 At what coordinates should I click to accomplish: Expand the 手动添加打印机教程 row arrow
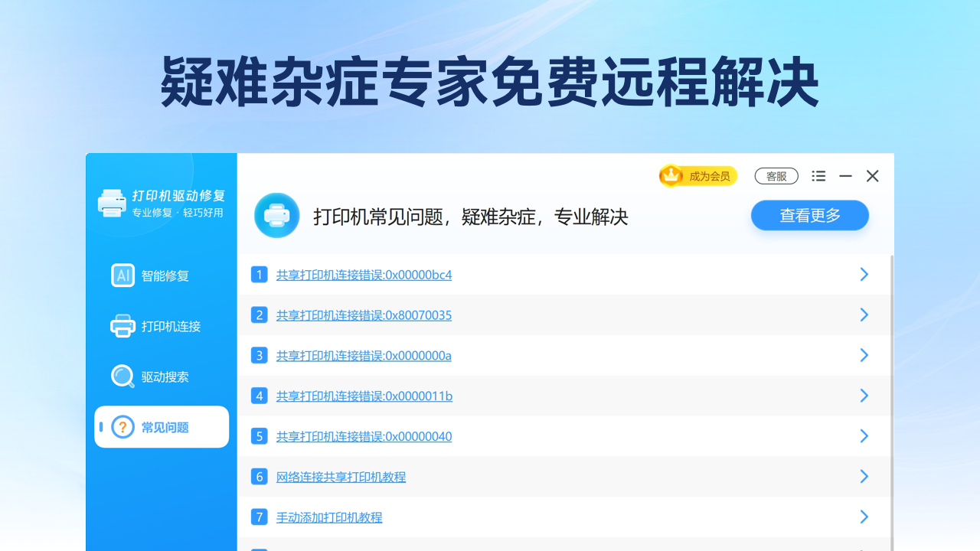[864, 517]
